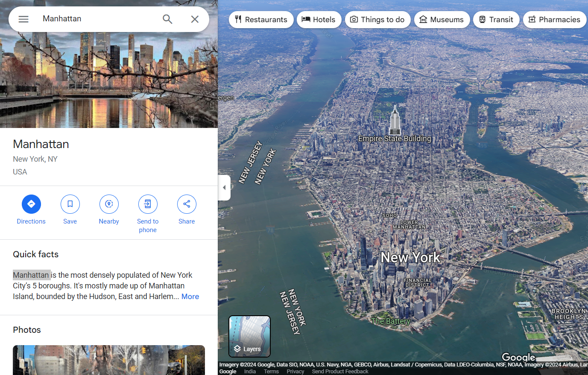The width and height of the screenshot is (588, 375).
Task: Click the Nearby icon
Action: (x=109, y=204)
